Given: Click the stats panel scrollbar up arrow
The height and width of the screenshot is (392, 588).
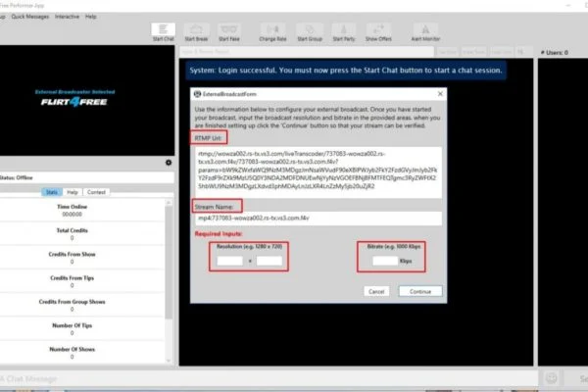Looking at the screenshot, I should click(169, 203).
